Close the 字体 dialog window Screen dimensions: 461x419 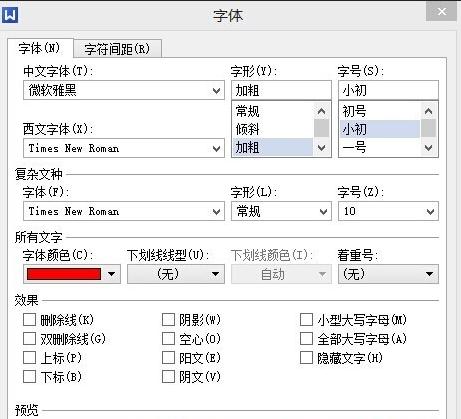(441, 12)
